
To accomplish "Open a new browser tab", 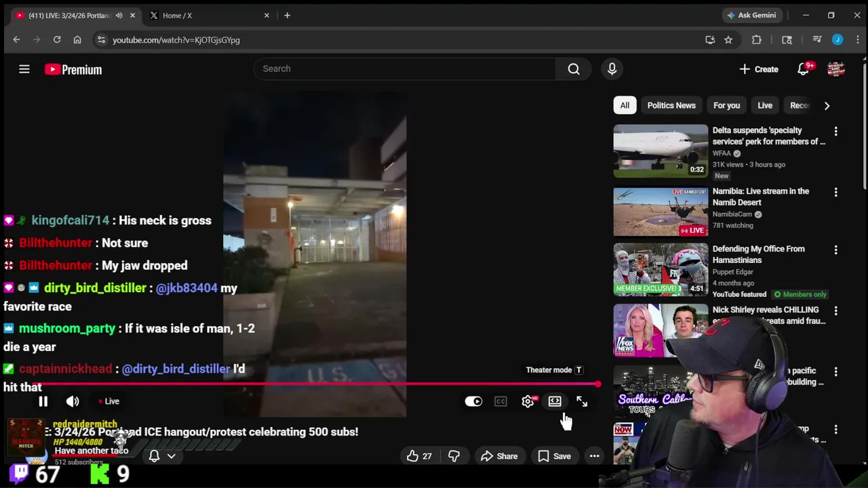I will pyautogui.click(x=287, y=15).
